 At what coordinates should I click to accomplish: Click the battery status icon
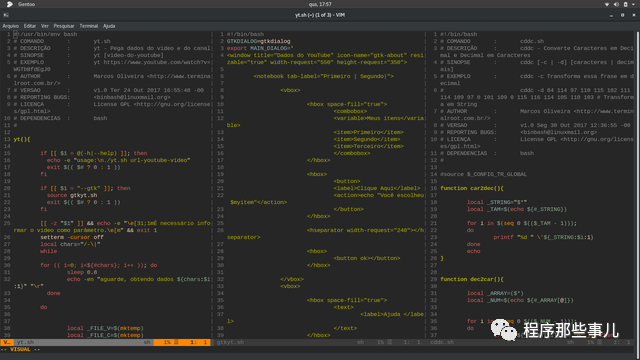tap(625, 4)
